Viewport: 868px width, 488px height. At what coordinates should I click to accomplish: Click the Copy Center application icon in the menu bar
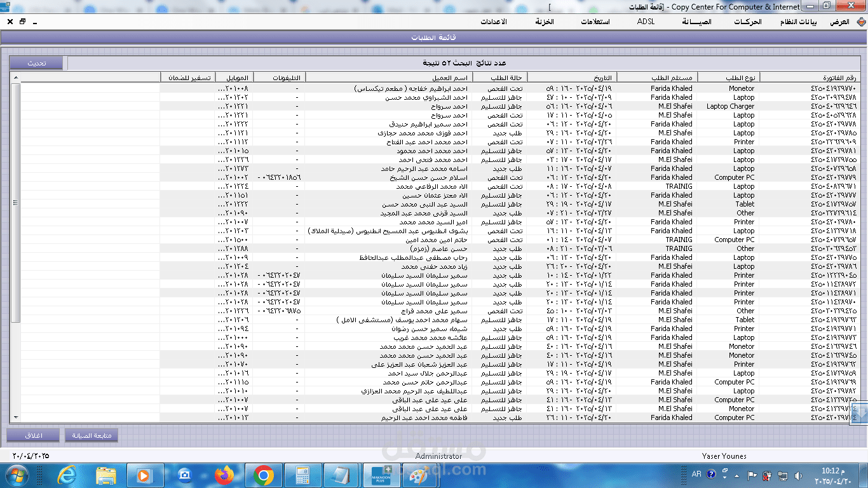click(861, 22)
